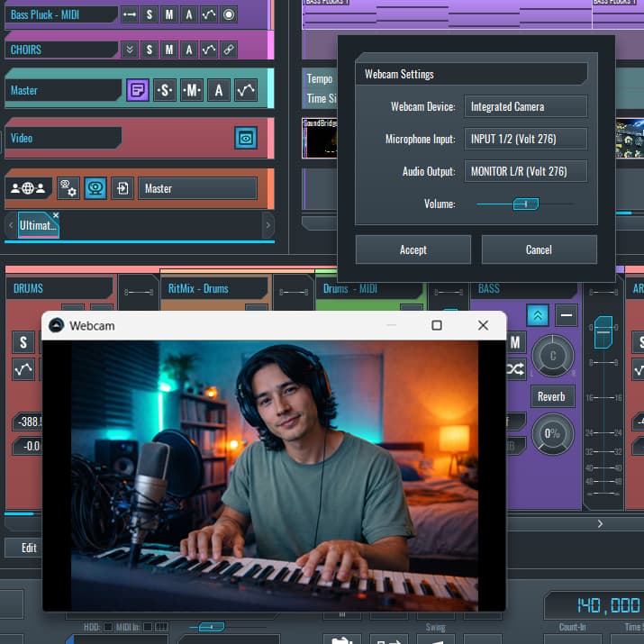Click the link icon on CHOIRS track

(229, 50)
